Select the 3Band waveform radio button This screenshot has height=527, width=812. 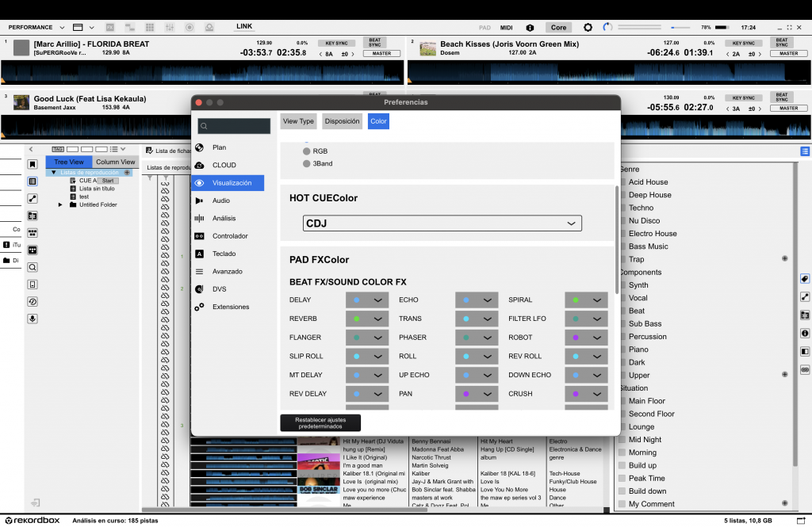(307, 164)
